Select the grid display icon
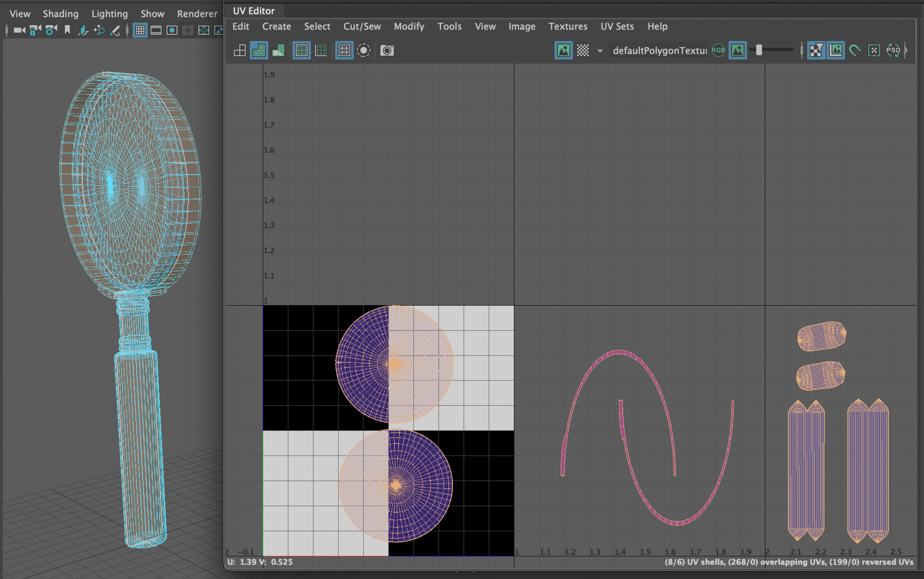Screen dimensions: 924x579 point(344,50)
